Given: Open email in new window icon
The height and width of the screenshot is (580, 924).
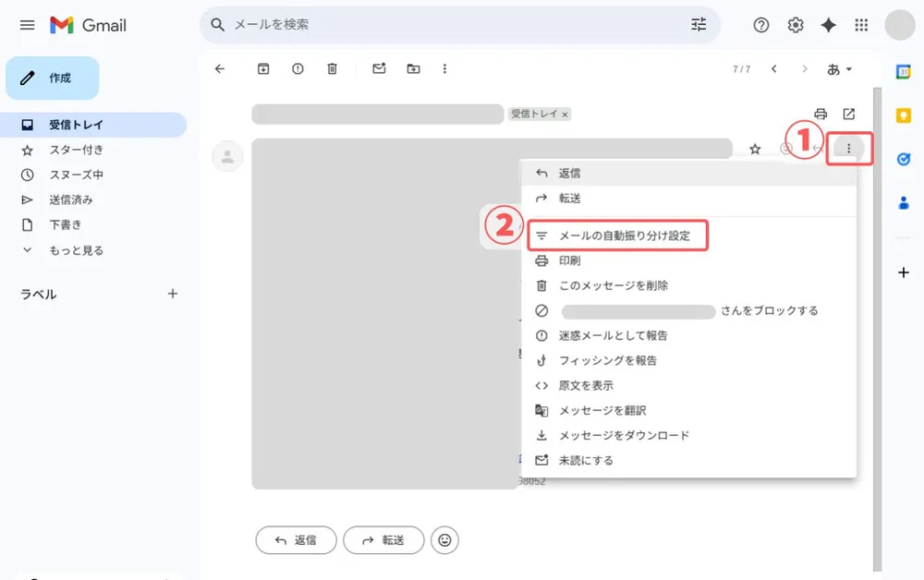Looking at the screenshot, I should click(848, 114).
